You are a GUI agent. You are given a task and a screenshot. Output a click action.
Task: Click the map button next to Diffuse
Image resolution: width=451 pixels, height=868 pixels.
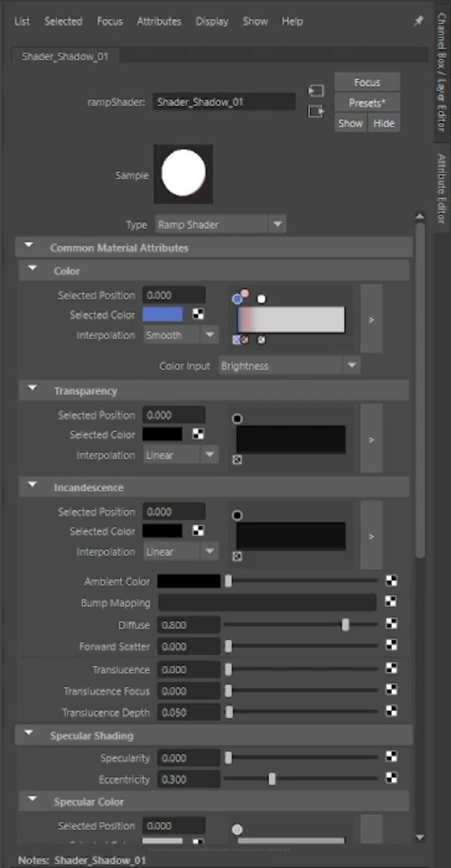[391, 624]
